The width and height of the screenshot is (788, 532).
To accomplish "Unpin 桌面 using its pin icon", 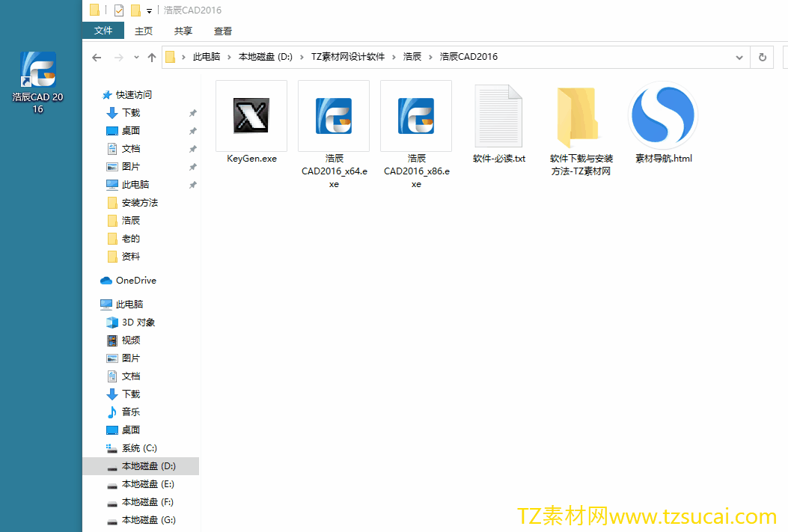I will click(x=192, y=131).
